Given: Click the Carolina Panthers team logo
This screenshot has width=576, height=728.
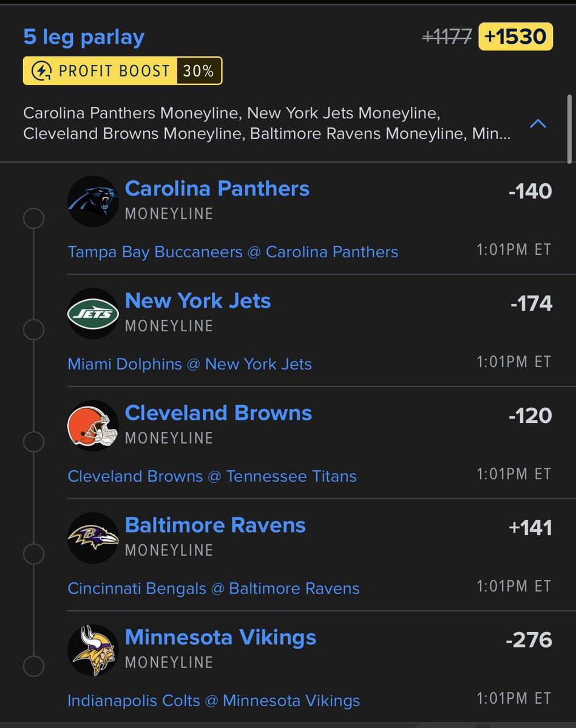Looking at the screenshot, I should coord(93,201).
